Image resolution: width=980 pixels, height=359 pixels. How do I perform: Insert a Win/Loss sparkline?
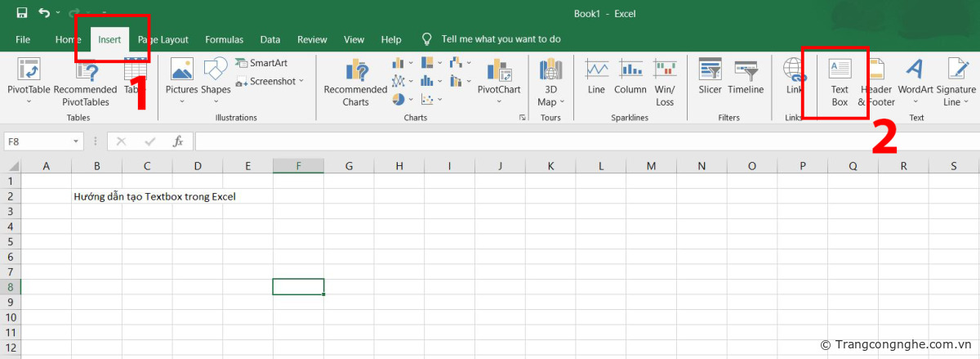click(x=665, y=82)
